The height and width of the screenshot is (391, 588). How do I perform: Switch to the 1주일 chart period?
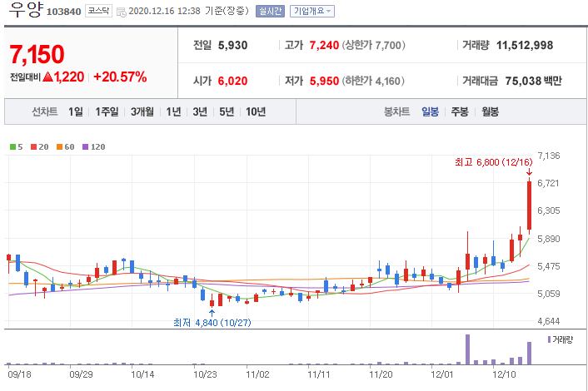(x=107, y=112)
